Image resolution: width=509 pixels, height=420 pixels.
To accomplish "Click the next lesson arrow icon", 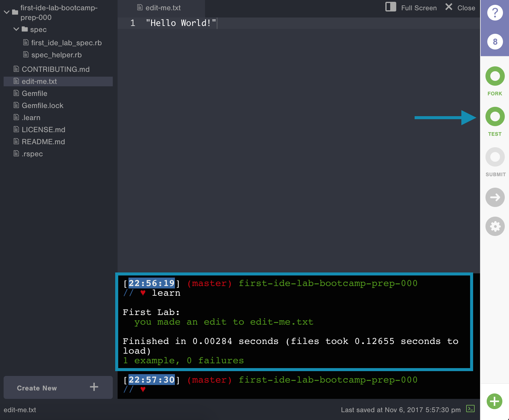I will 495,197.
